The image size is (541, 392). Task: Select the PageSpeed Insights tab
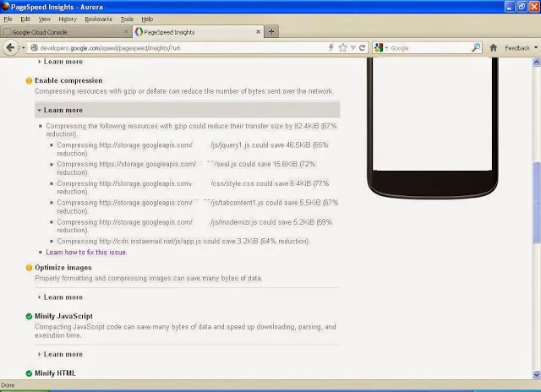(198, 32)
